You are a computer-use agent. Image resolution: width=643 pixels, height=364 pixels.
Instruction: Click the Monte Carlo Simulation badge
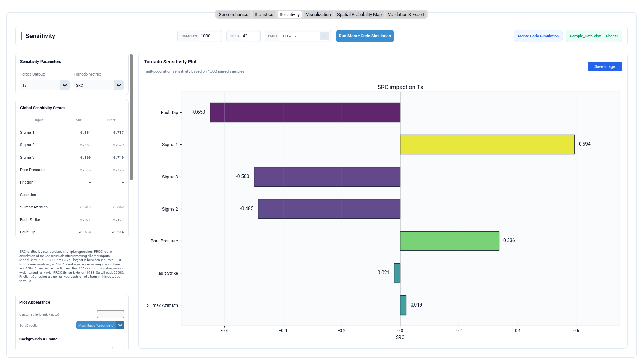pyautogui.click(x=538, y=36)
